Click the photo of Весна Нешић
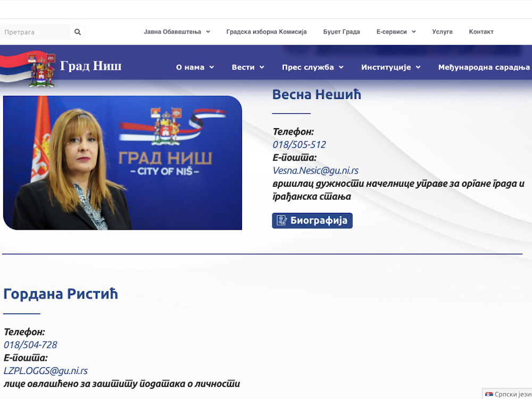The height and width of the screenshot is (399, 532). coord(122,162)
